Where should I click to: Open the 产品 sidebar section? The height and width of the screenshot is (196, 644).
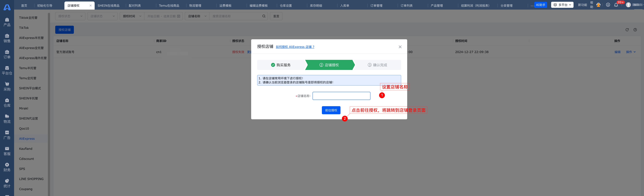point(7,22)
